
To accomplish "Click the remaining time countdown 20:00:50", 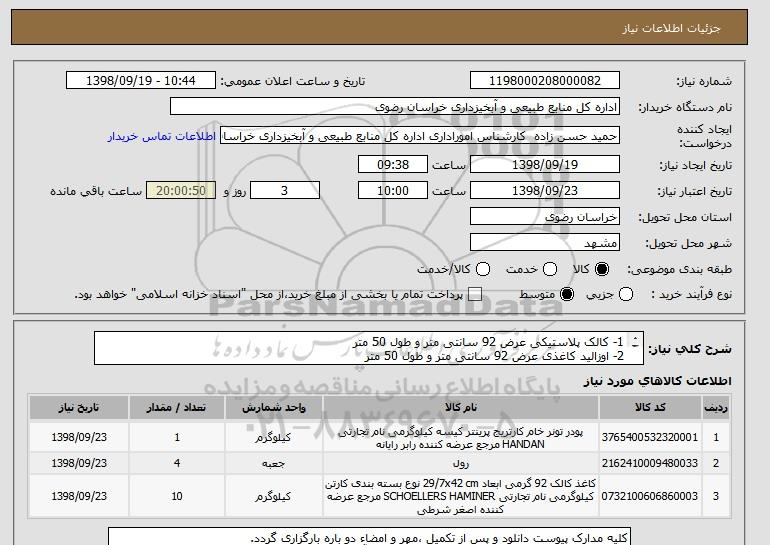I will pyautogui.click(x=181, y=191).
